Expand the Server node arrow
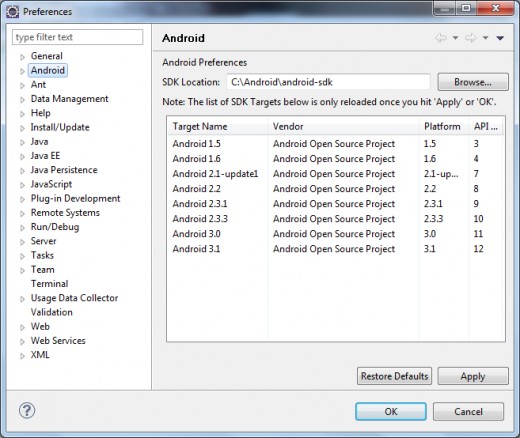The height and width of the screenshot is (438, 520). pyautogui.click(x=22, y=242)
